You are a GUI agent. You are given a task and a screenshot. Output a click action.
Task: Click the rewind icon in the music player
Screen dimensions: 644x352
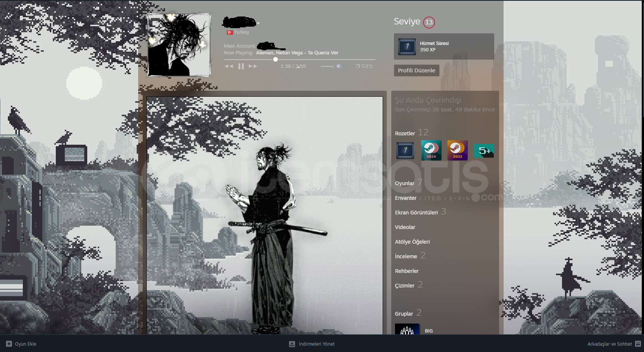pyautogui.click(x=229, y=66)
